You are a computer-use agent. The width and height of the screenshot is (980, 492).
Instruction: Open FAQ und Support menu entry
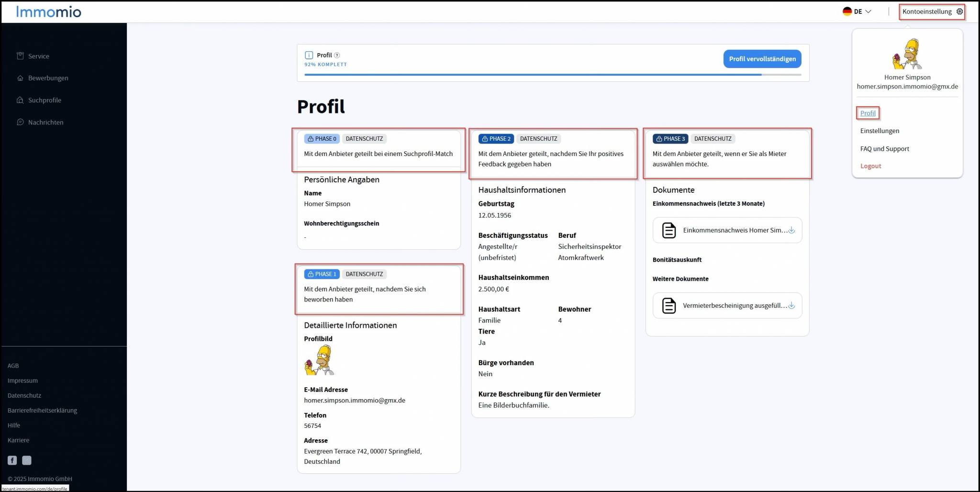884,149
